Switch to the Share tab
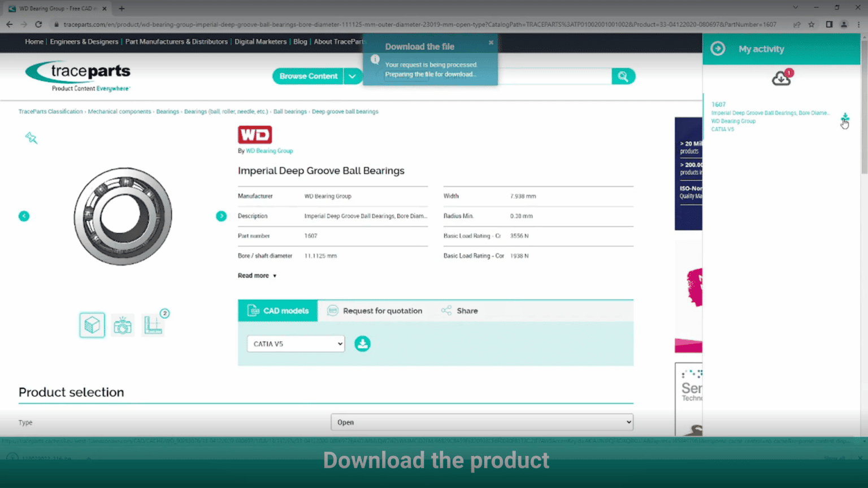Image resolution: width=868 pixels, height=488 pixels. coord(459,311)
